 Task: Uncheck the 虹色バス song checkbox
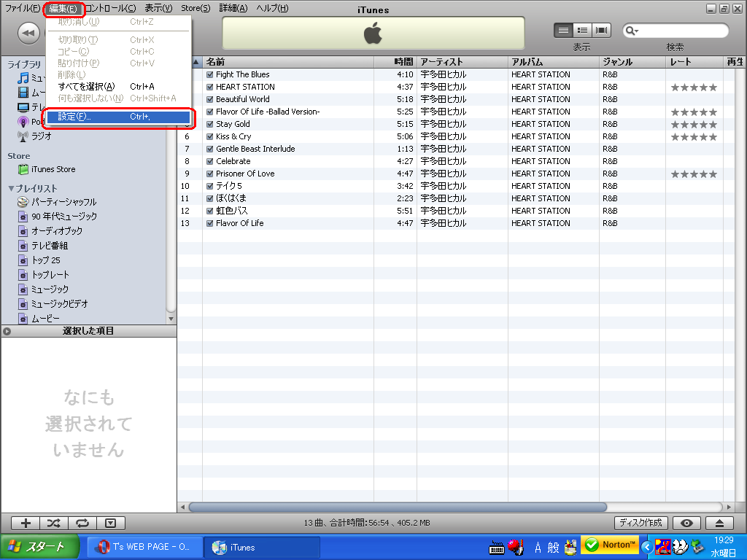tap(209, 211)
